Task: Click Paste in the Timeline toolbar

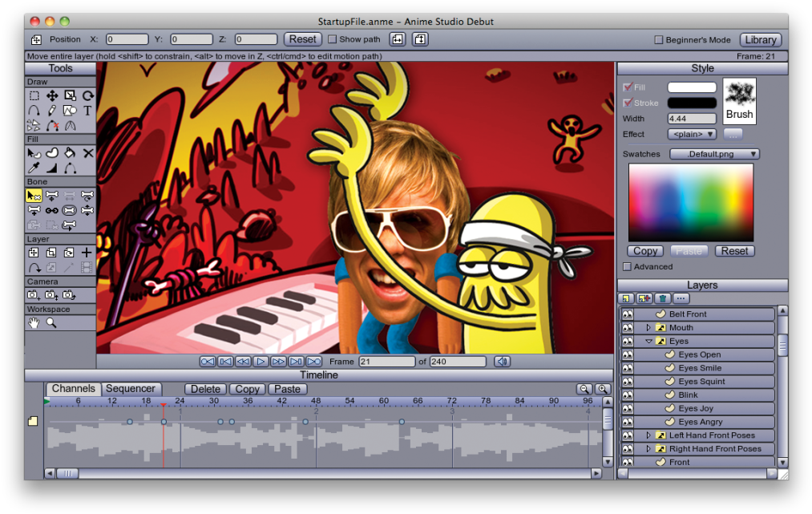Action: click(x=288, y=389)
